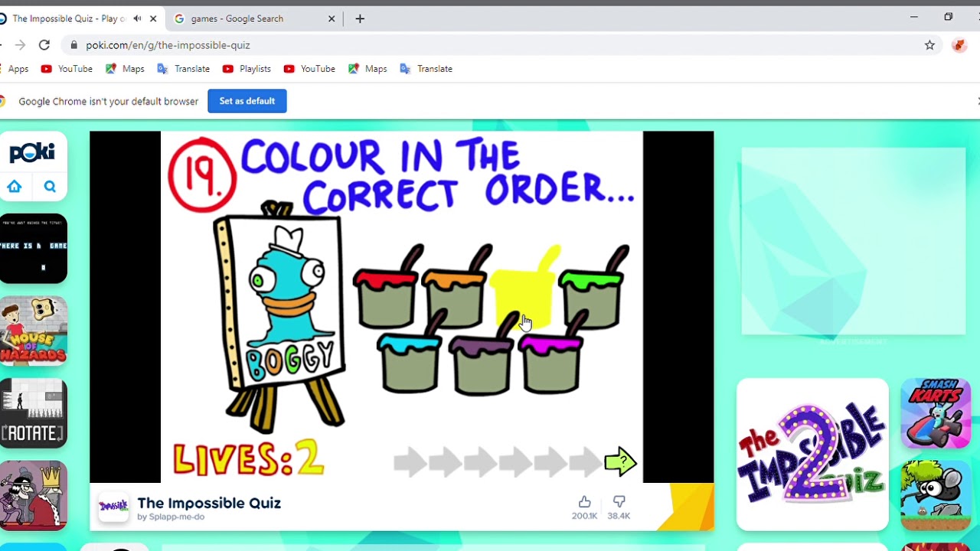Open Poki home icon

pos(15,186)
